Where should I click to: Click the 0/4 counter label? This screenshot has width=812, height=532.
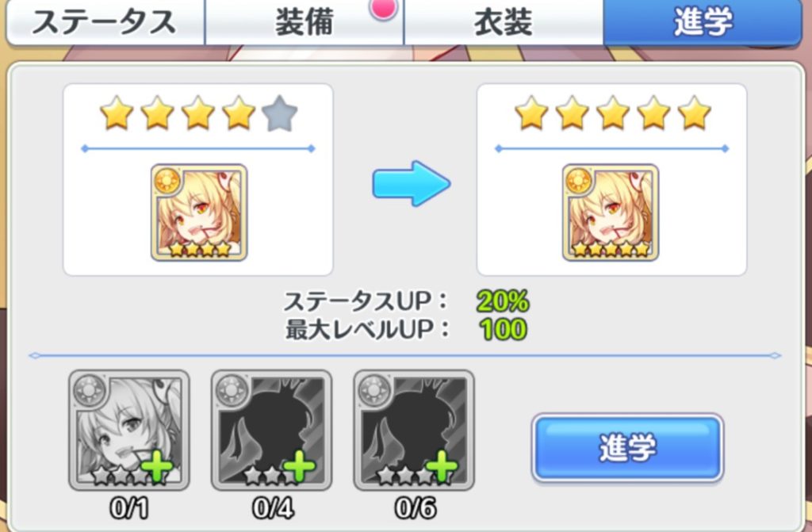point(273,508)
